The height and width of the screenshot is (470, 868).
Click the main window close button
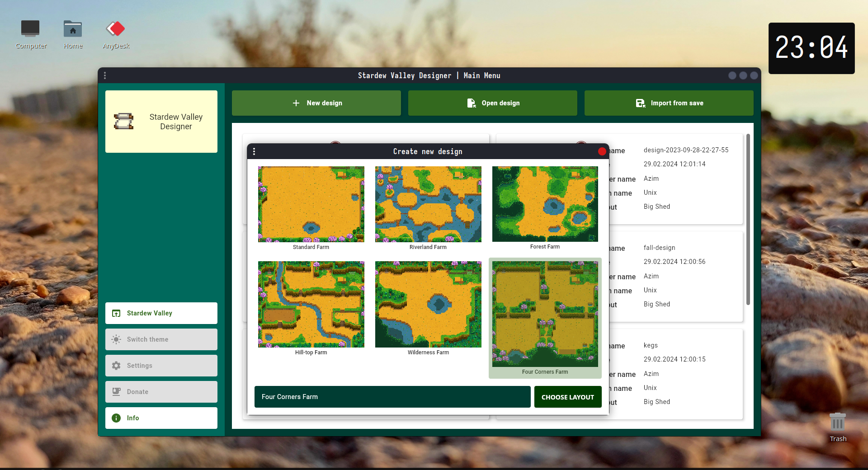pyautogui.click(x=754, y=75)
